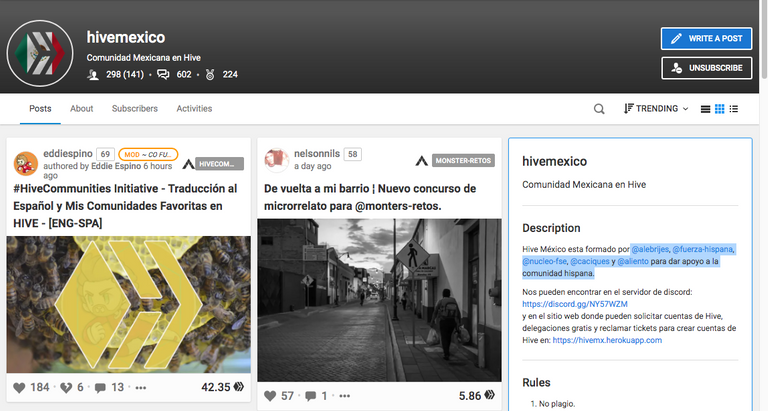The image size is (768, 411).
Task: Click the medal icon beside 224
Action: pyautogui.click(x=210, y=74)
